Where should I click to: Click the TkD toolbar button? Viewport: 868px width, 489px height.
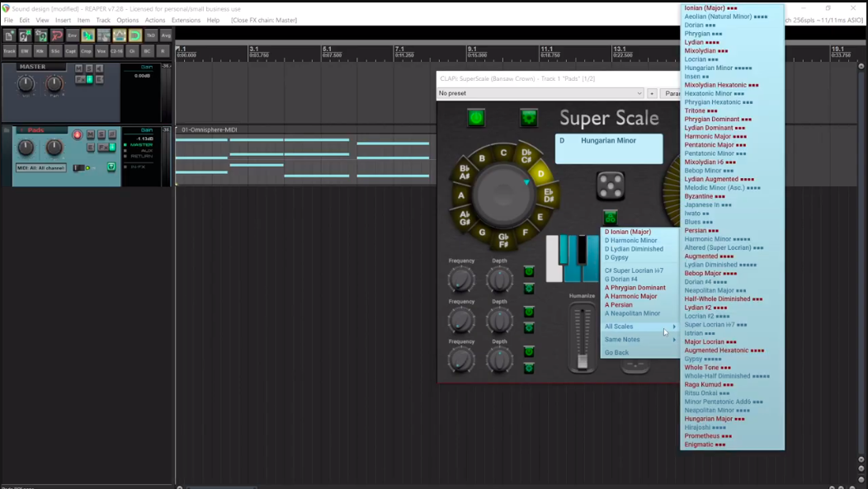[x=150, y=35]
